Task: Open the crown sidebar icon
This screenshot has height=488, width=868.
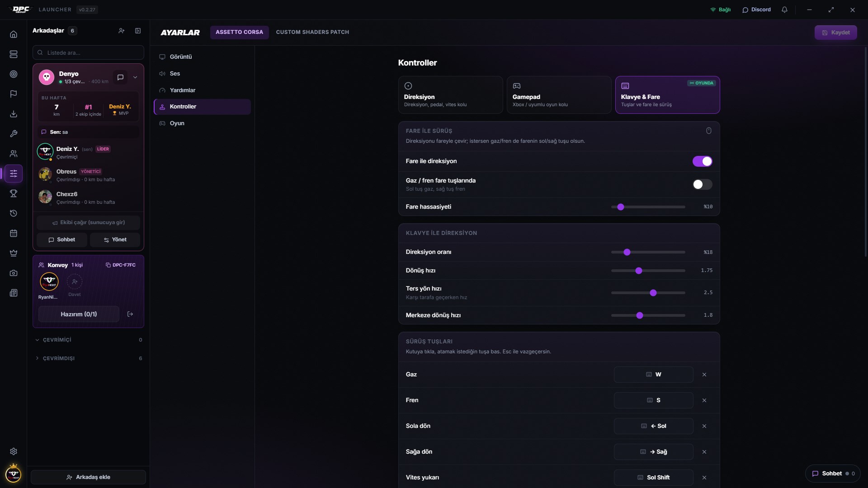Action: tap(14, 253)
